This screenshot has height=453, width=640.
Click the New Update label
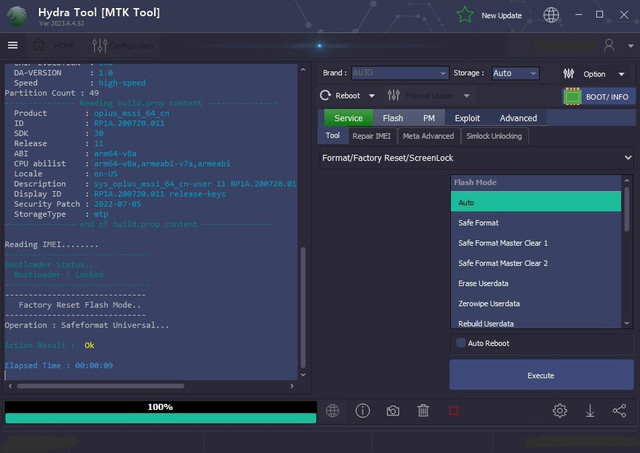tap(502, 16)
